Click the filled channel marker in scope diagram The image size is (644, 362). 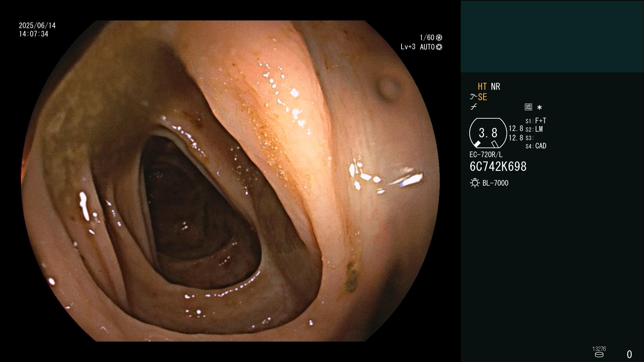(x=477, y=144)
